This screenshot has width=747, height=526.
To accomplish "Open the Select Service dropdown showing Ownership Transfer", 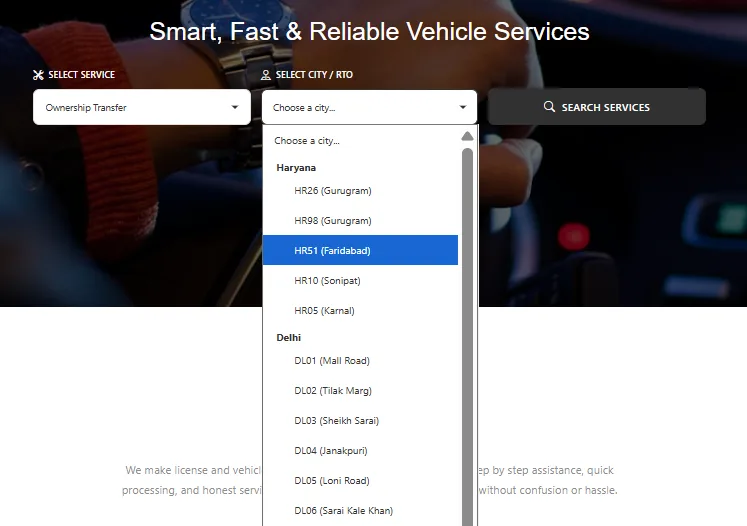I will point(142,107).
